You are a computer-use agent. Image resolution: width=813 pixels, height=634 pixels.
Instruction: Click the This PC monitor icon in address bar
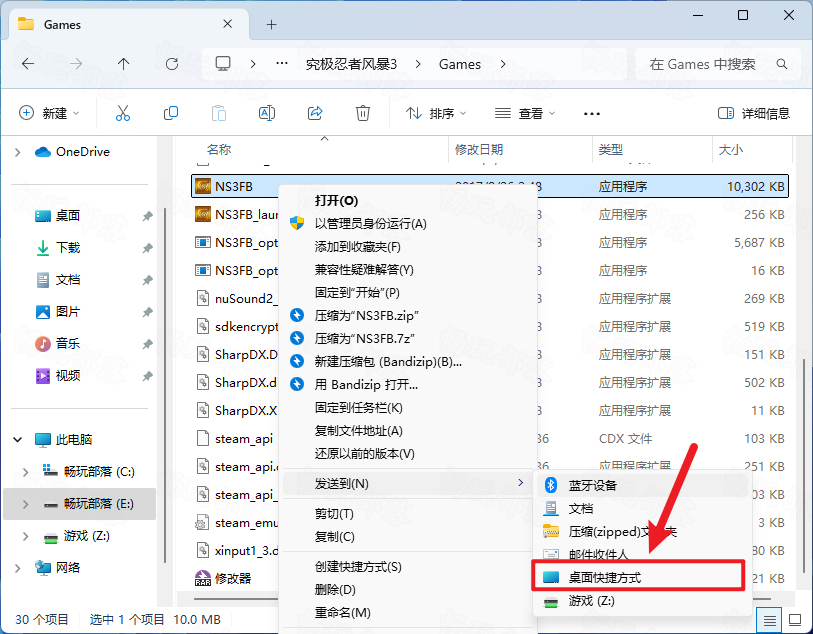[223, 64]
